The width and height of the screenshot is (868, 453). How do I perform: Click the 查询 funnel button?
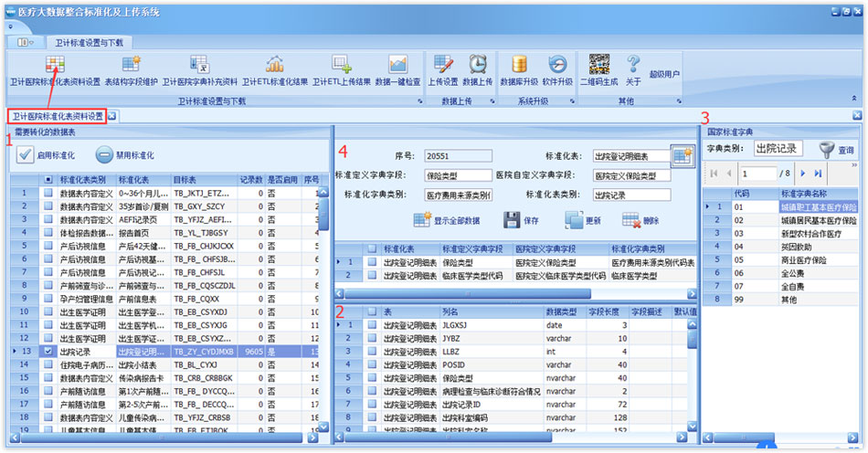coord(836,150)
